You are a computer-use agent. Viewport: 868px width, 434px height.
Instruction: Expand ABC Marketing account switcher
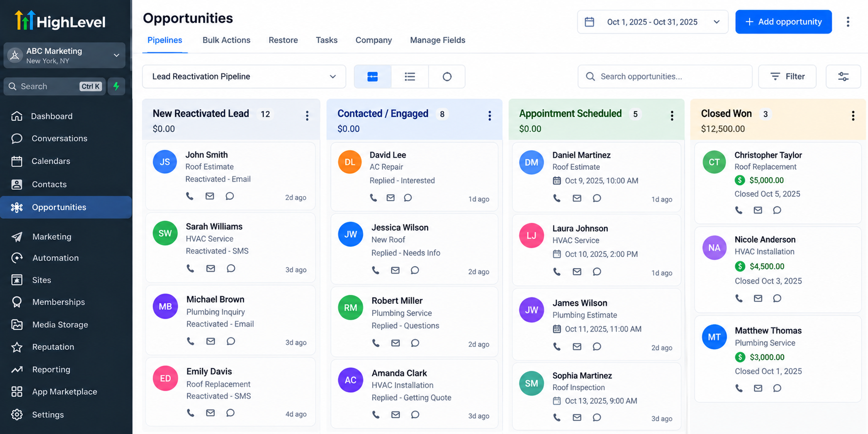[x=65, y=55]
